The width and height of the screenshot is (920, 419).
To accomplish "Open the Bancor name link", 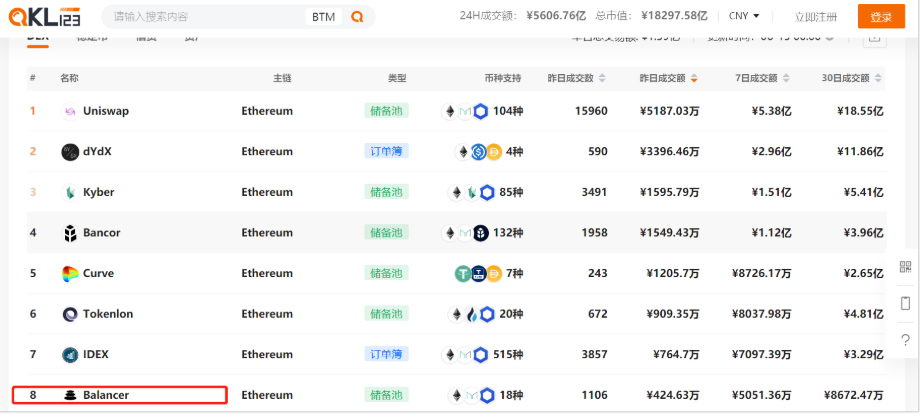I will (x=102, y=232).
